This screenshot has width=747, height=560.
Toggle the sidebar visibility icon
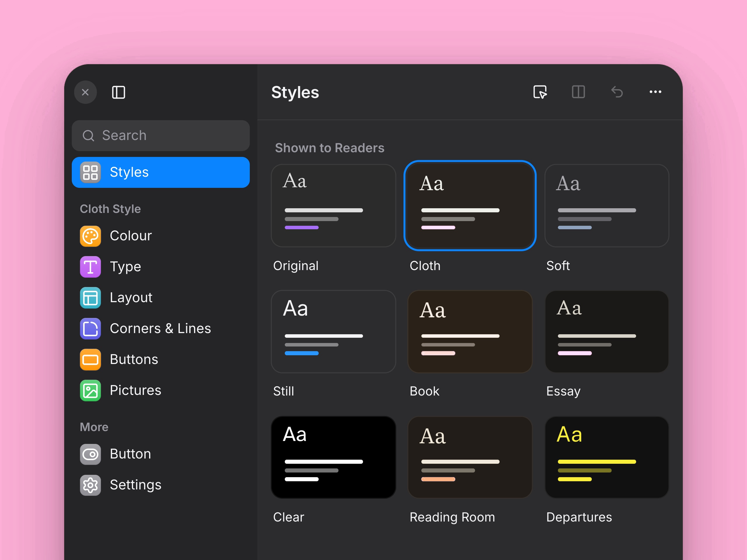coord(118,92)
